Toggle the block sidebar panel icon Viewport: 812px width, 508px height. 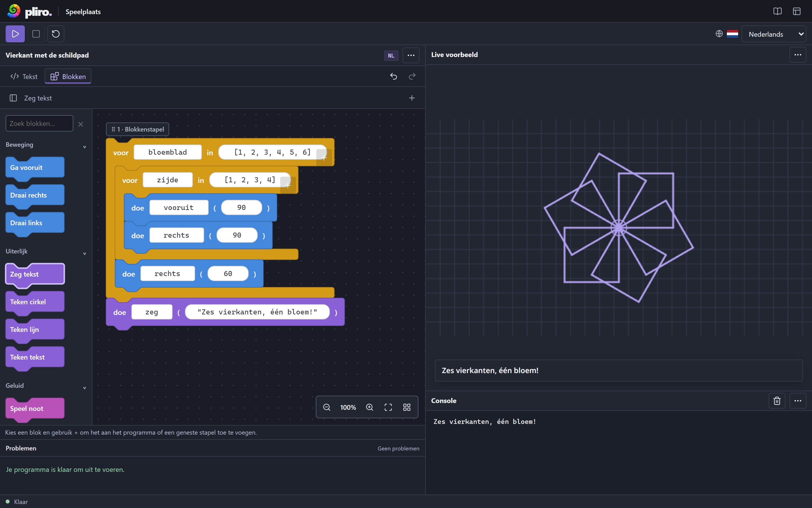click(x=14, y=98)
